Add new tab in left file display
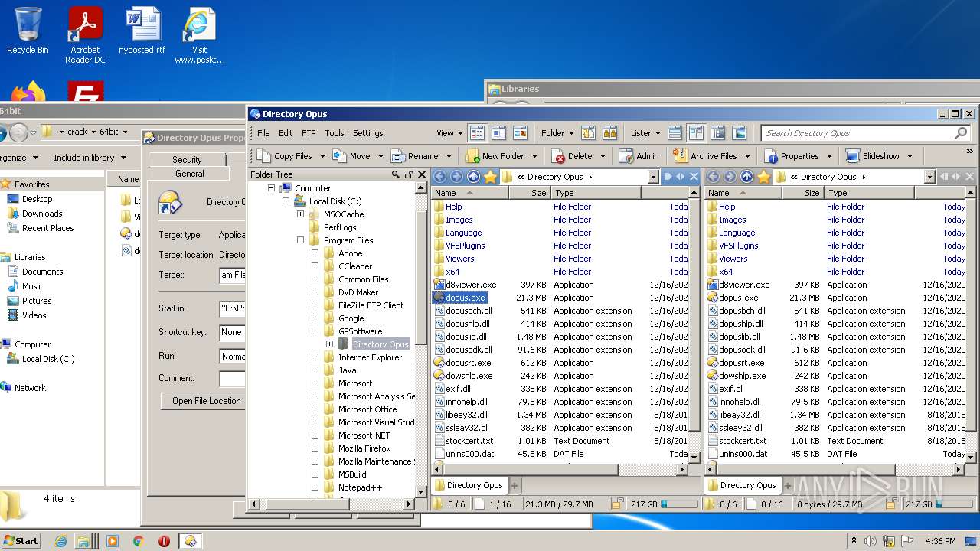This screenshot has width=980, height=551. click(514, 485)
